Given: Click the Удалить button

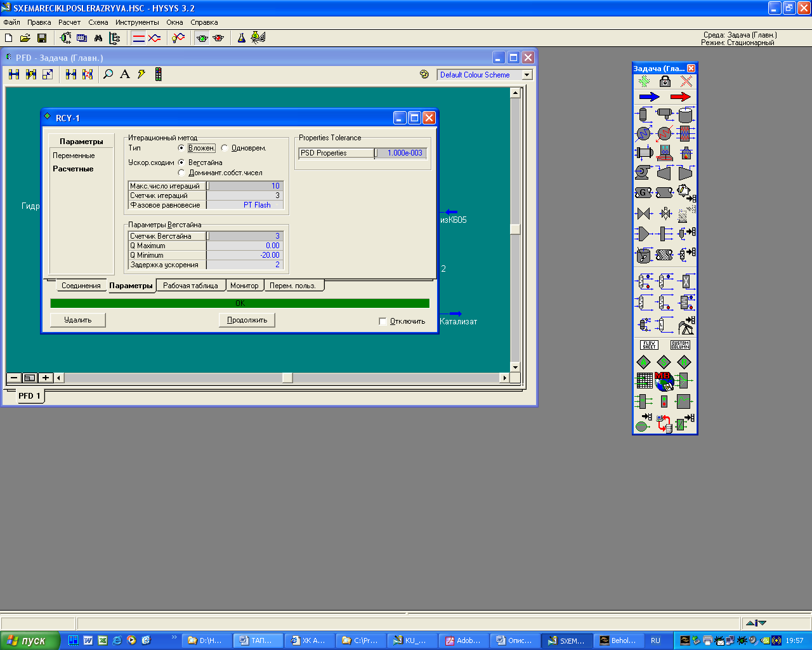Looking at the screenshot, I should pos(77,320).
